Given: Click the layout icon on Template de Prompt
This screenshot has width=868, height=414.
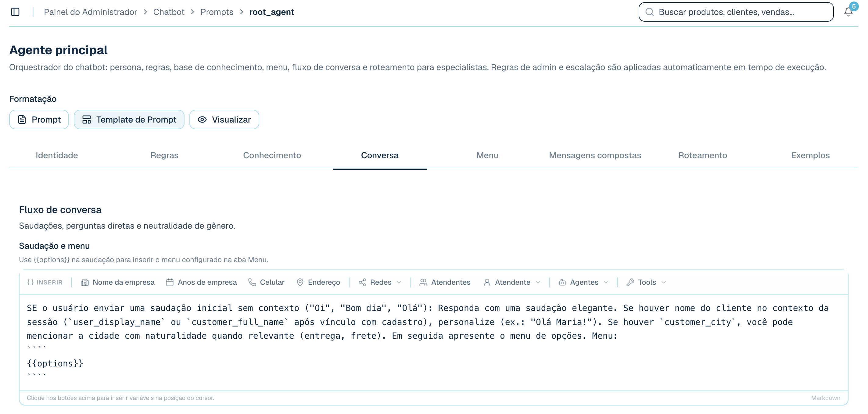Looking at the screenshot, I should (x=87, y=120).
